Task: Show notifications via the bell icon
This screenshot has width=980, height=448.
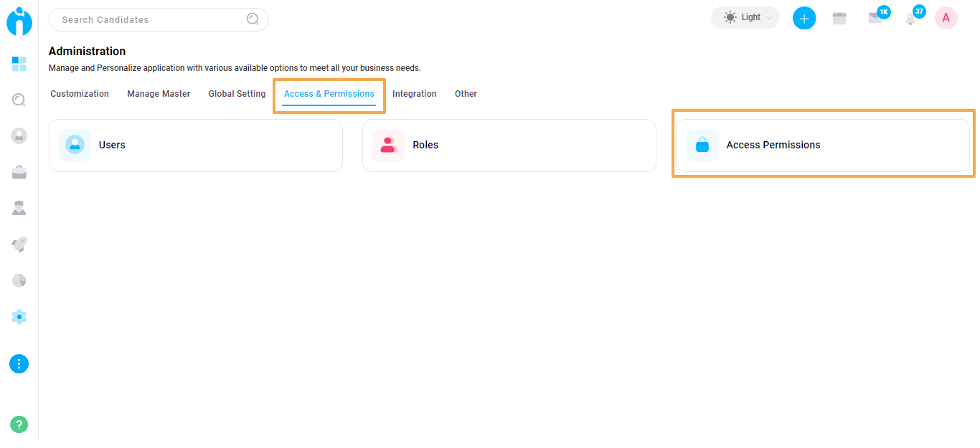Action: tap(910, 19)
